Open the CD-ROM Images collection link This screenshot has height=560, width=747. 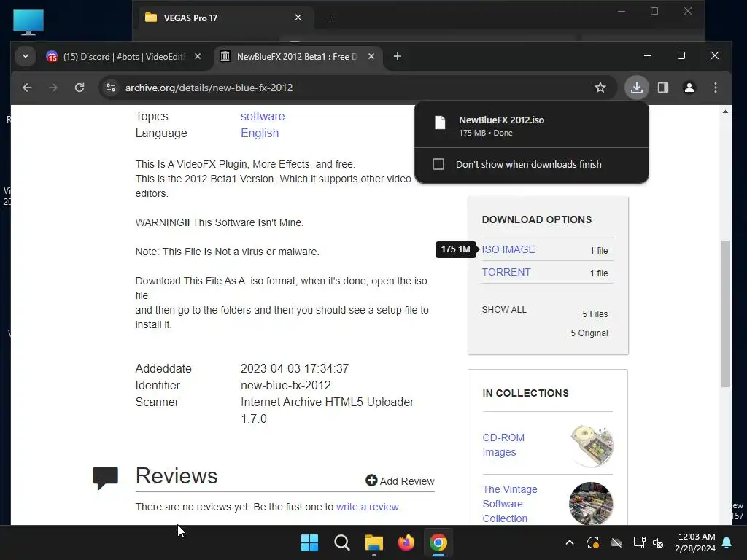tap(503, 445)
